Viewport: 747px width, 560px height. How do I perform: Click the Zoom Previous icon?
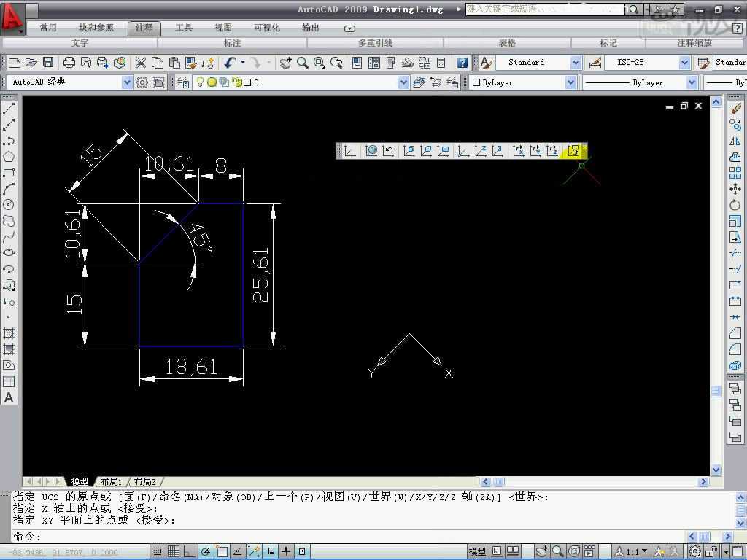336,63
